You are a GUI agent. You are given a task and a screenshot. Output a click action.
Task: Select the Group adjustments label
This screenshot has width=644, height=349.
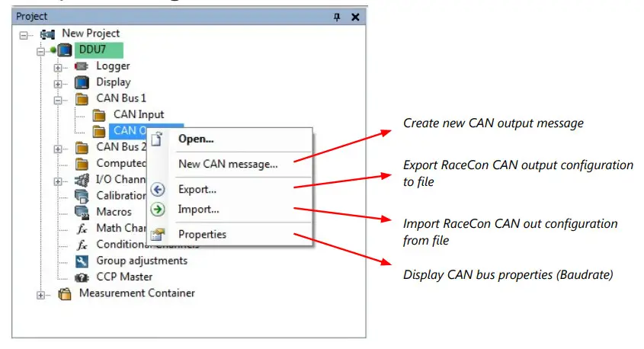142,261
